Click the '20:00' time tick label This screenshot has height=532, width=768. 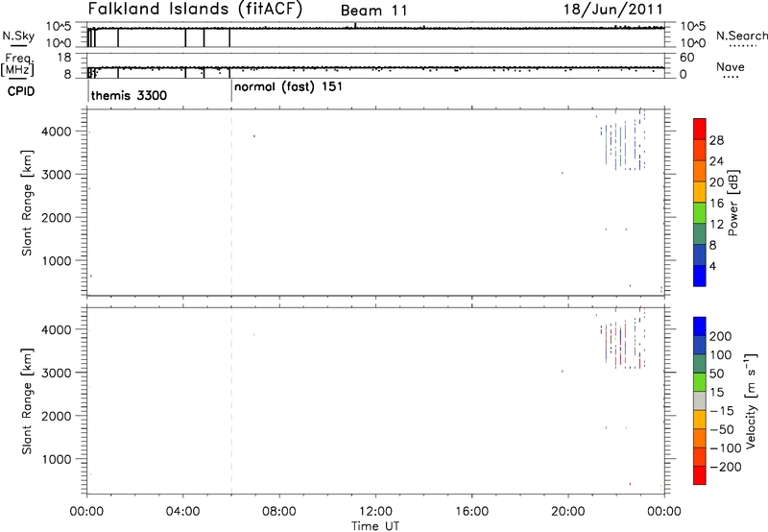pyautogui.click(x=568, y=512)
